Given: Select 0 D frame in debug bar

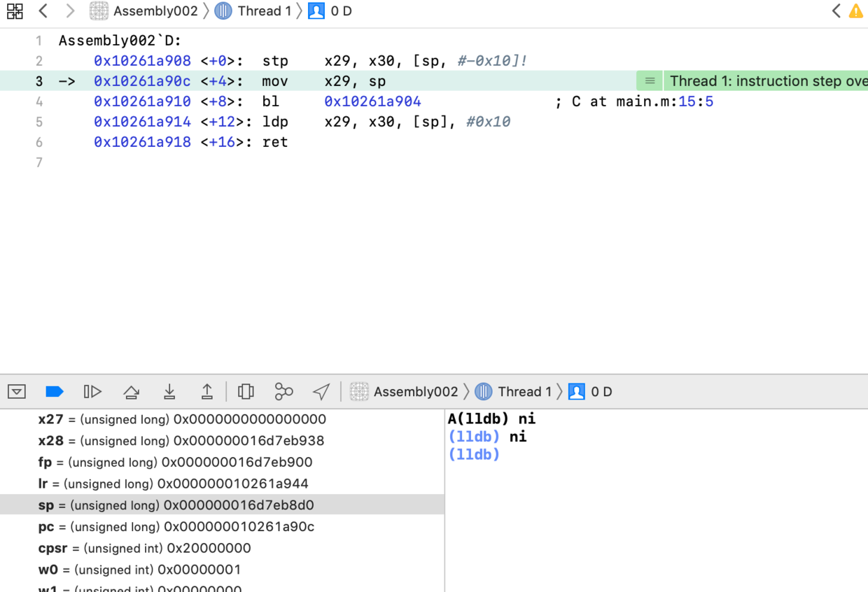Looking at the screenshot, I should (601, 392).
